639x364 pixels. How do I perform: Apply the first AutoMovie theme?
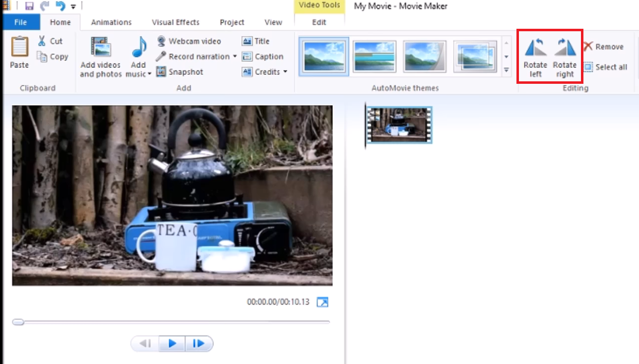tap(323, 56)
